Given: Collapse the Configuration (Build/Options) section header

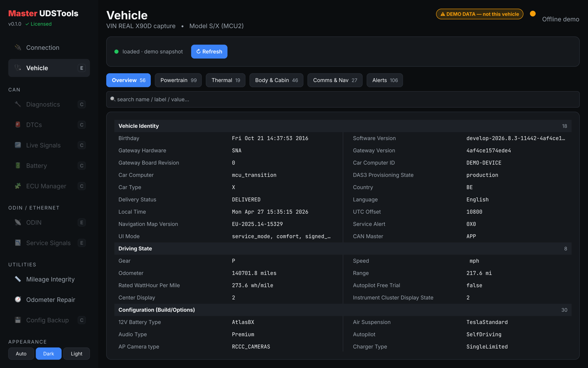Looking at the screenshot, I should pos(343,310).
